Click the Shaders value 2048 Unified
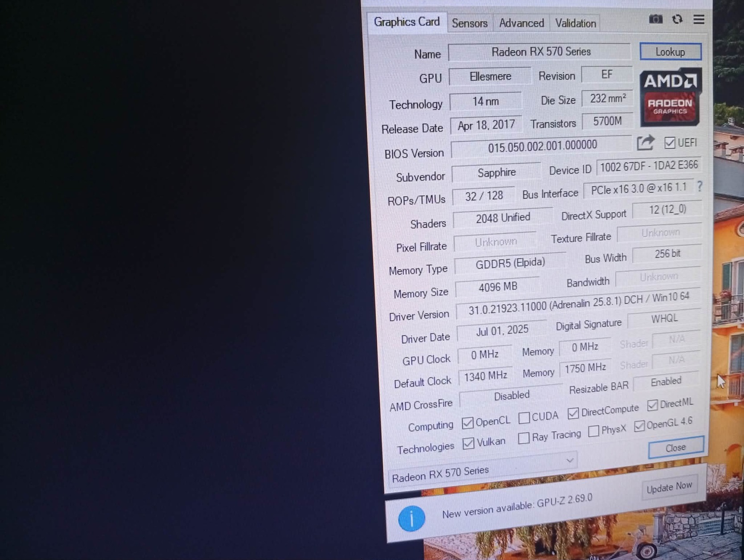The height and width of the screenshot is (560, 744). pyautogui.click(x=503, y=218)
